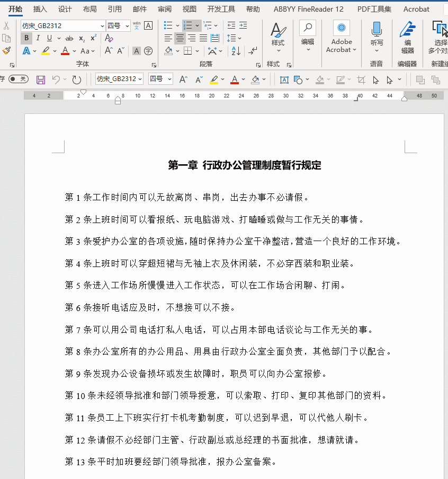Click the Subscript x₂ icon
Viewport: 448px width, 479px height.
(x=82, y=38)
